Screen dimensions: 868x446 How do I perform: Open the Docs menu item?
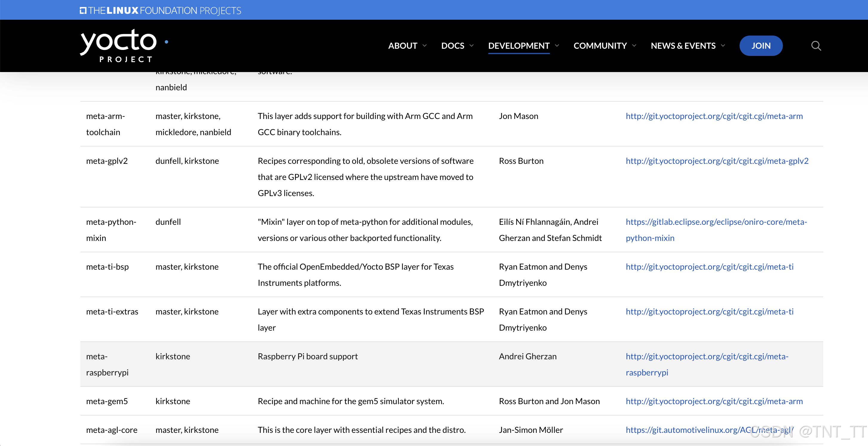[x=453, y=45]
